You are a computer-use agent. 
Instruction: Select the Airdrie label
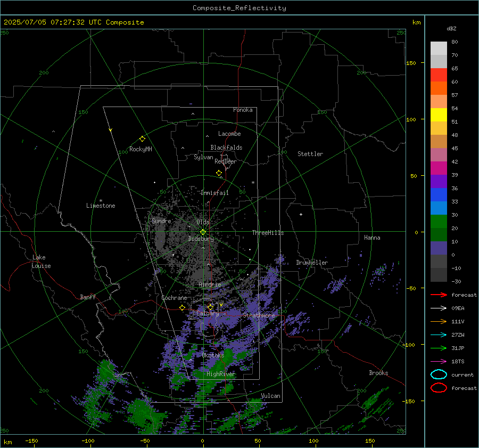210,284
